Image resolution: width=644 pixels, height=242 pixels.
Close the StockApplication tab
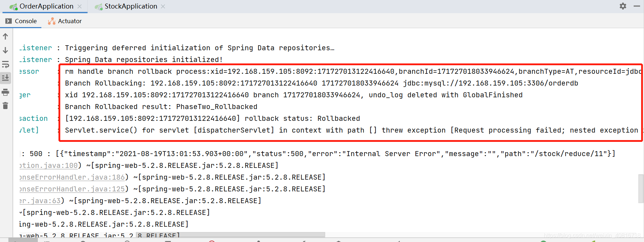[x=163, y=6]
